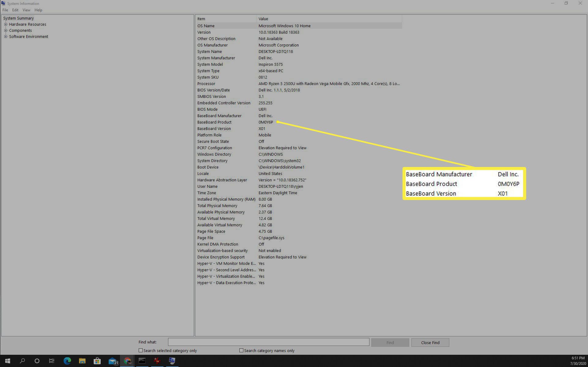588x367 pixels.
Task: Click the Find what input field
Action: tap(268, 342)
